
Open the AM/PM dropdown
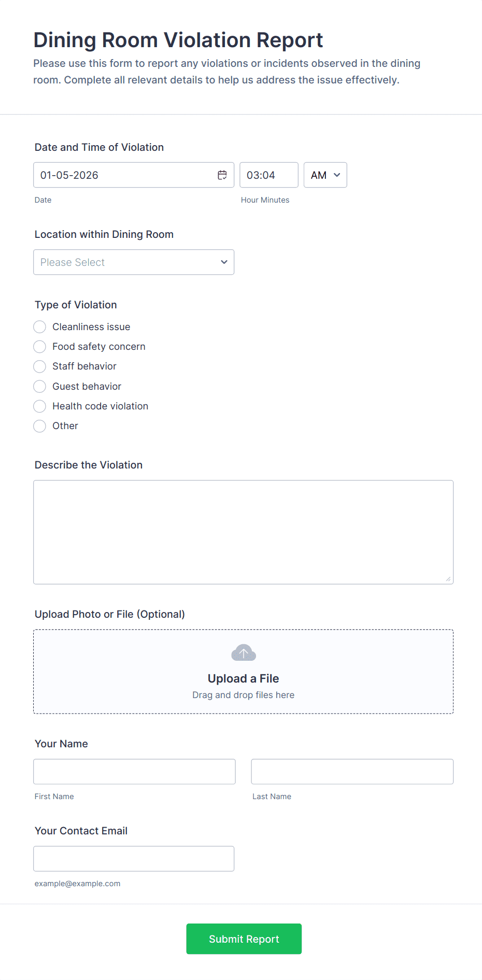pos(325,175)
